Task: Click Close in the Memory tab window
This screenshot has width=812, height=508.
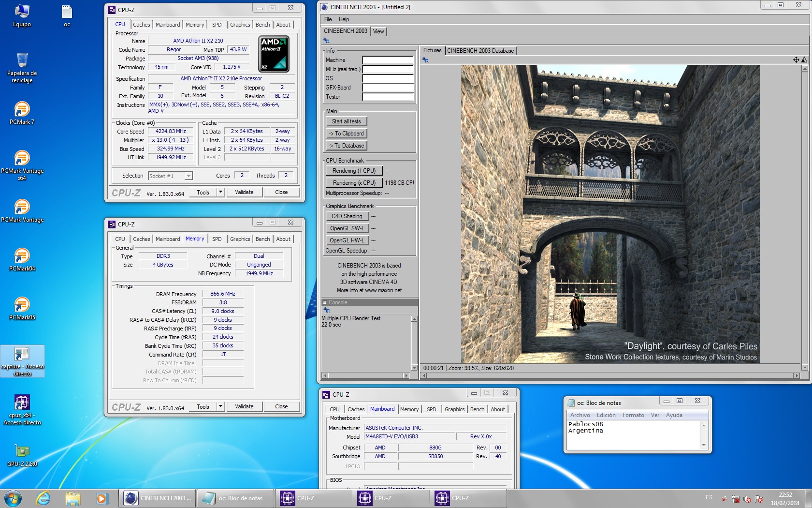Action: (281, 406)
